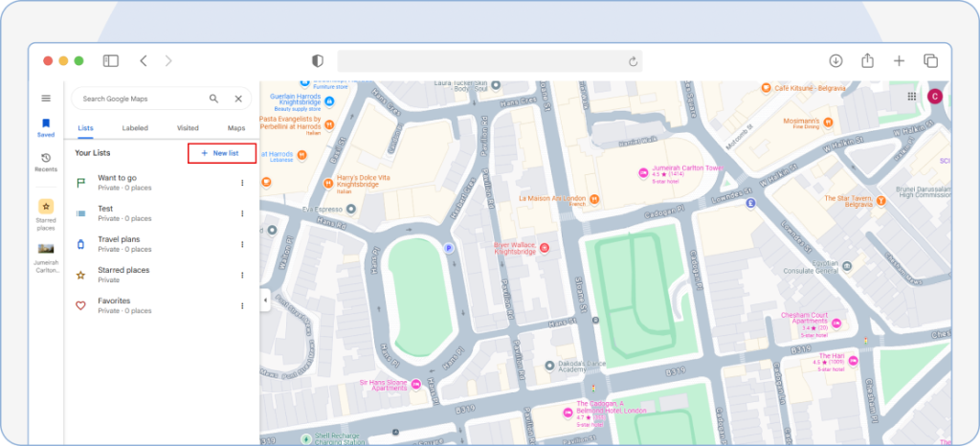Switch to the Lists tab

click(85, 128)
